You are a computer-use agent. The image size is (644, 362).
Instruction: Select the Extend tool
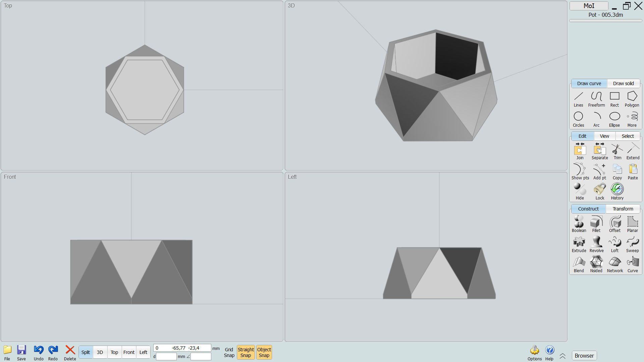coord(633,152)
